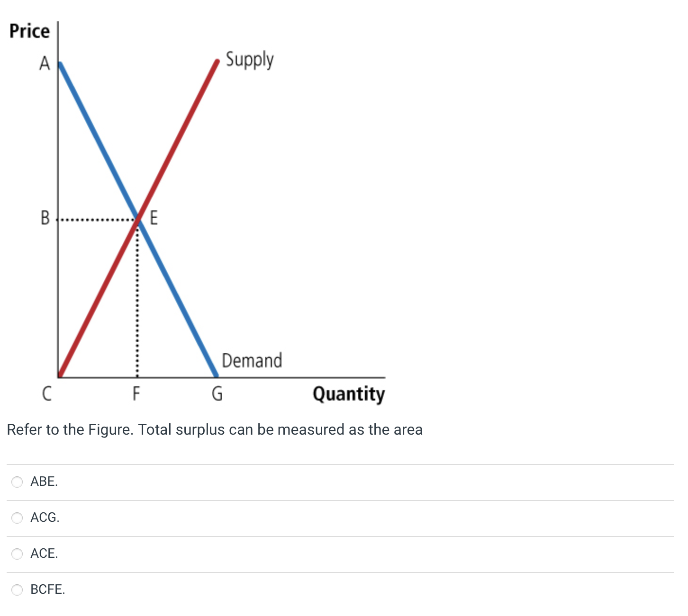
Task: Click point A on the price axis
Action: click(45, 62)
